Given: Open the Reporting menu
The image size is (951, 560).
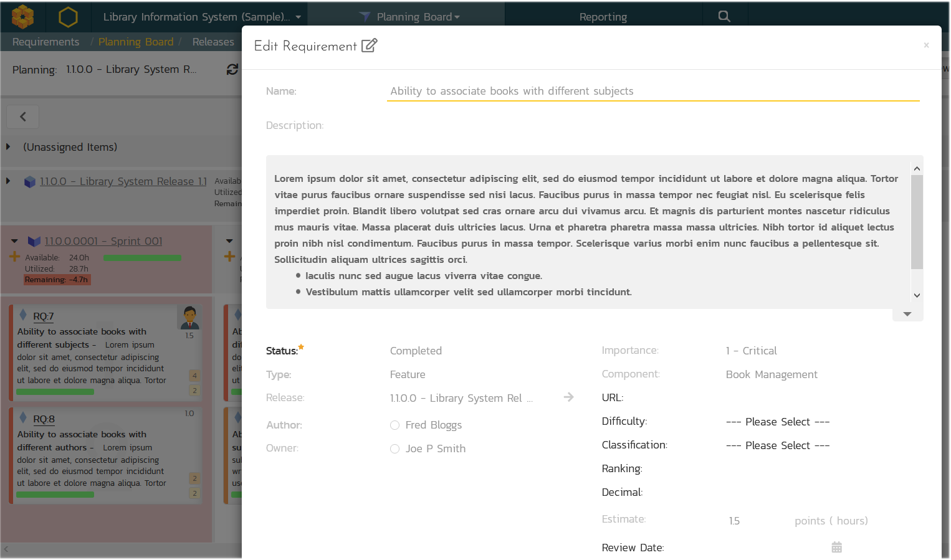Looking at the screenshot, I should [603, 17].
